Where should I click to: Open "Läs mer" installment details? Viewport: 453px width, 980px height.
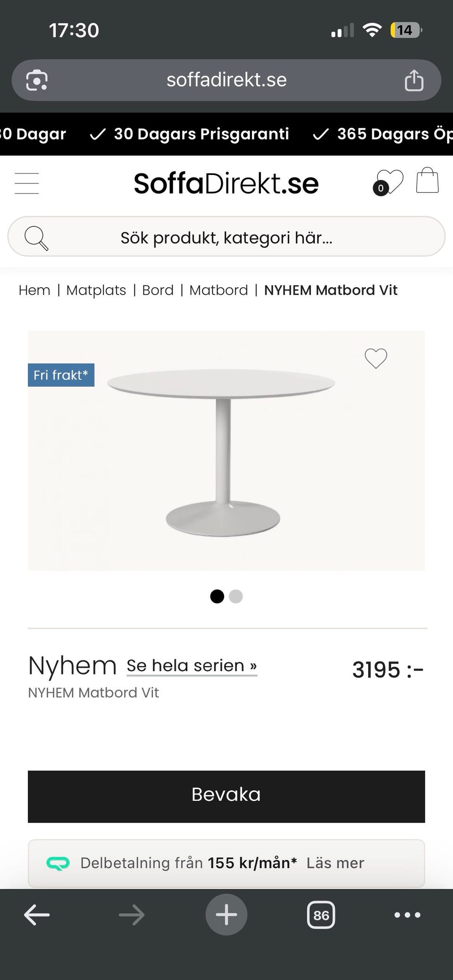click(335, 863)
